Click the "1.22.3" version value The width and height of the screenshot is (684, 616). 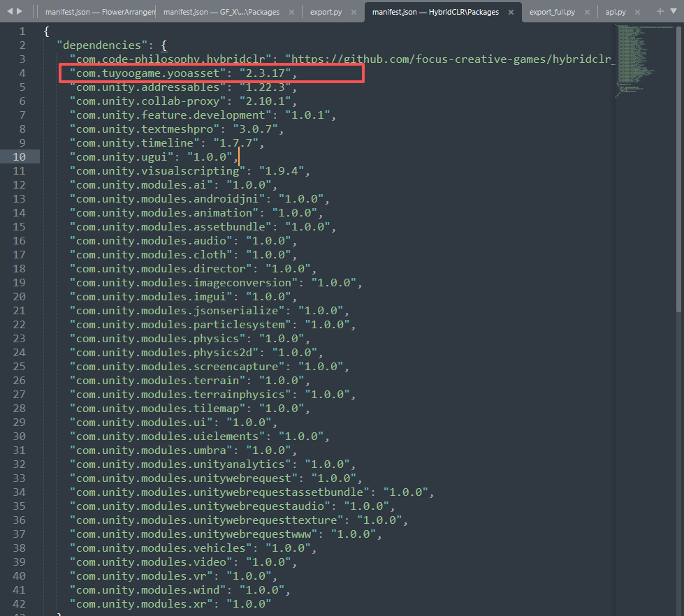point(265,87)
